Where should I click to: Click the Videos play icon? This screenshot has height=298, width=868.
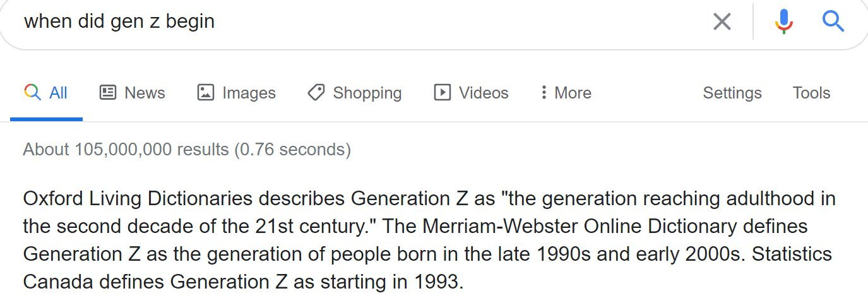tap(442, 92)
